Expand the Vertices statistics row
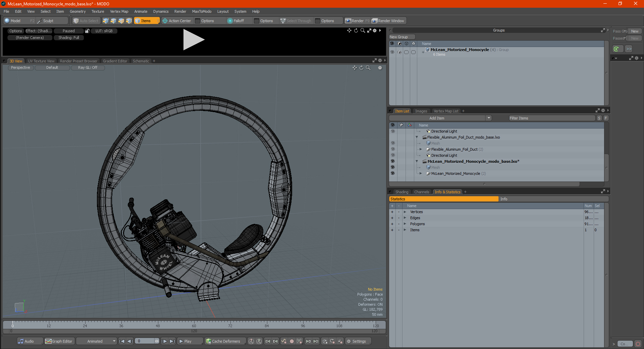644x349 pixels. 405,212
